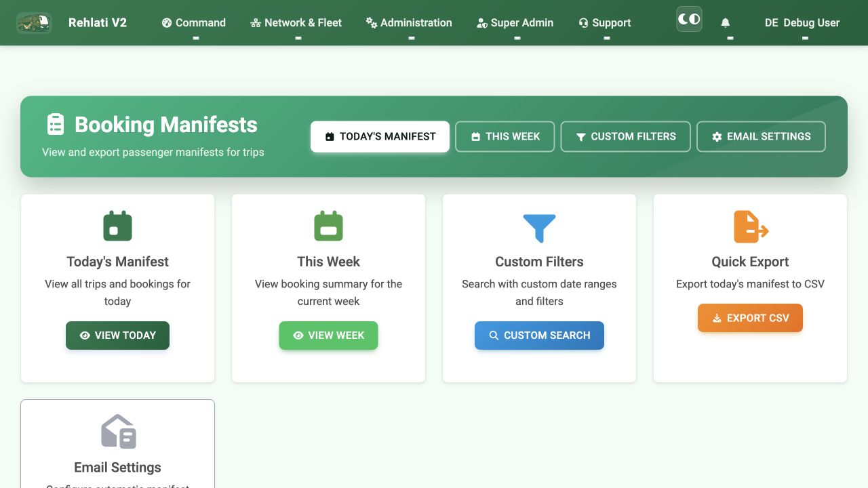This screenshot has height=488, width=868.
Task: Click the Booking Manifests page title
Action: [x=166, y=125]
